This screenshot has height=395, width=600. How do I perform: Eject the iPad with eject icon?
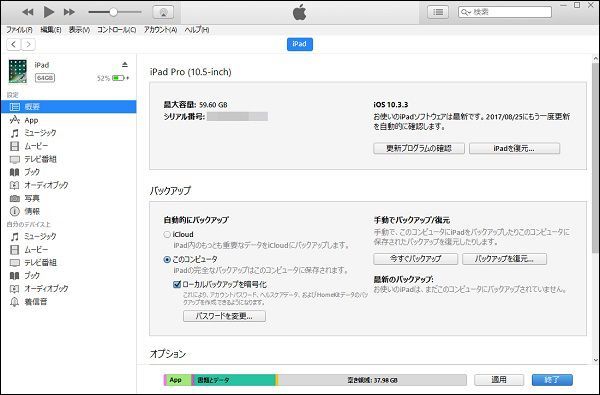pos(125,65)
